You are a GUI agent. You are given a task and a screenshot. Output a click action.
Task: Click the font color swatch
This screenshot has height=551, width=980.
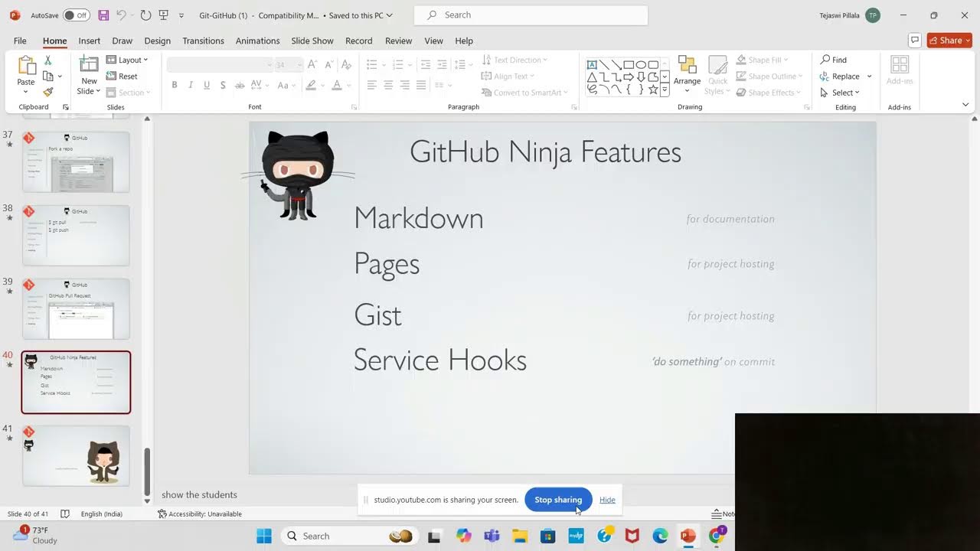click(x=337, y=85)
